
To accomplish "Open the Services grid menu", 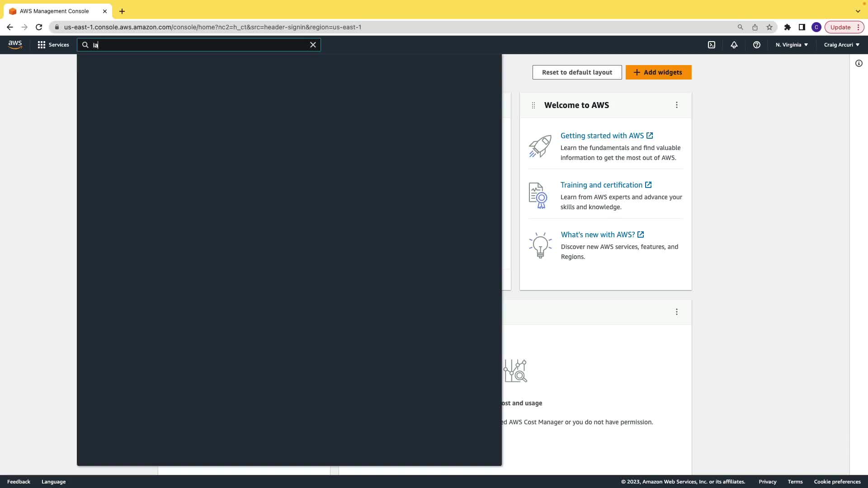I will [x=53, y=45].
